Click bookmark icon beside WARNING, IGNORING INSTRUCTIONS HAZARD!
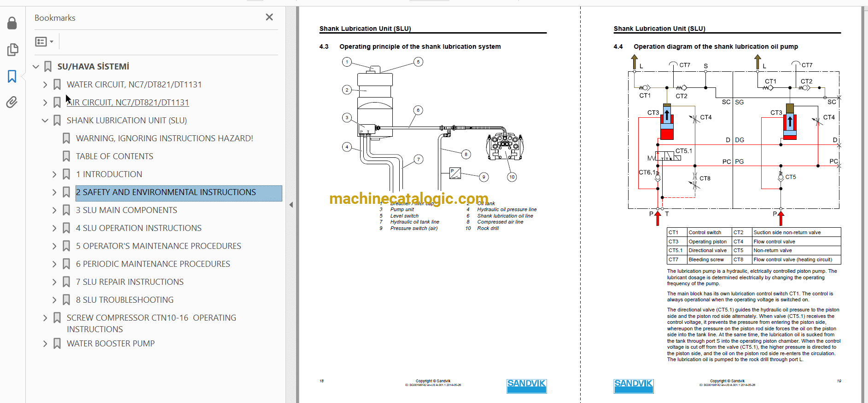 click(66, 138)
